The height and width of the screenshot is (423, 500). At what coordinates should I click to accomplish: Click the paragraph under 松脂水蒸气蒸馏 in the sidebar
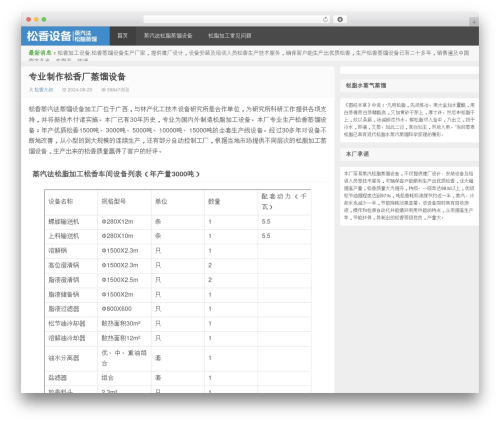409,120
